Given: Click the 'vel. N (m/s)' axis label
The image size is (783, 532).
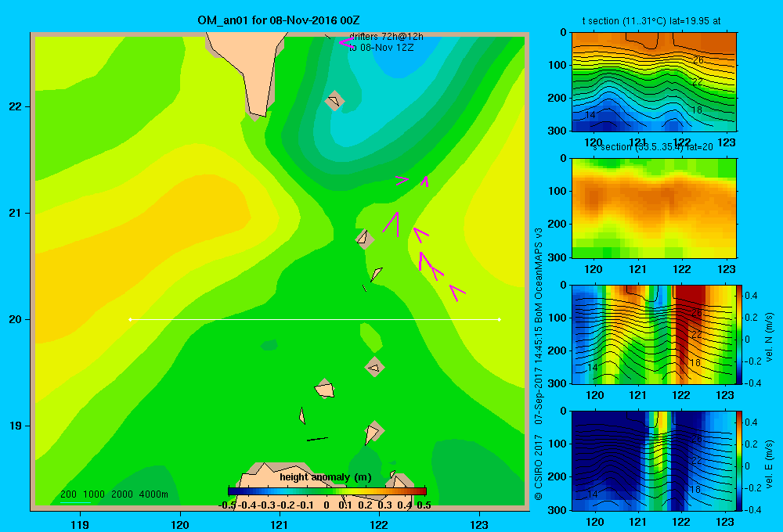Looking at the screenshot, I should coord(769,337).
